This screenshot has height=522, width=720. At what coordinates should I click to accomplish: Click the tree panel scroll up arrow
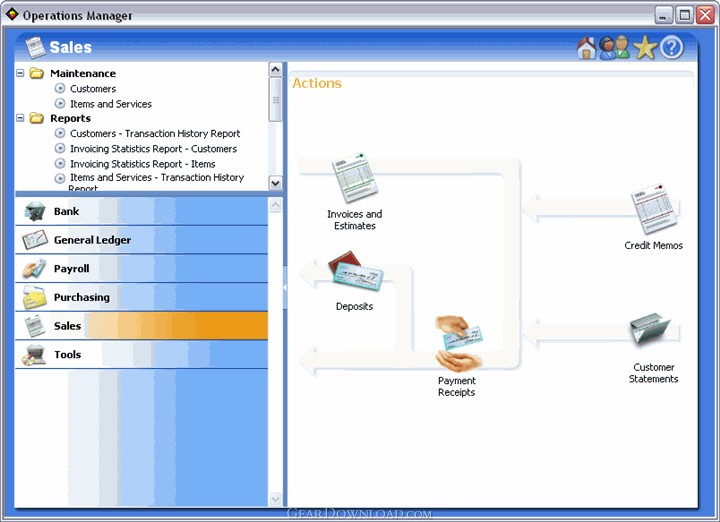276,69
